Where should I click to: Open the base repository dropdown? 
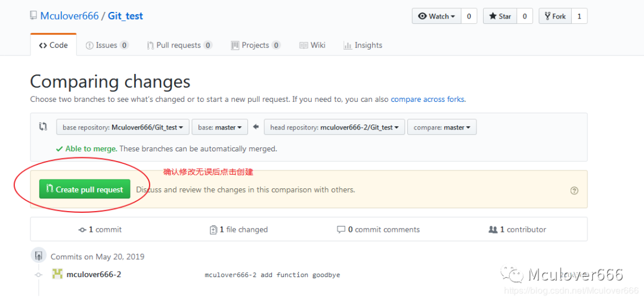(x=123, y=128)
